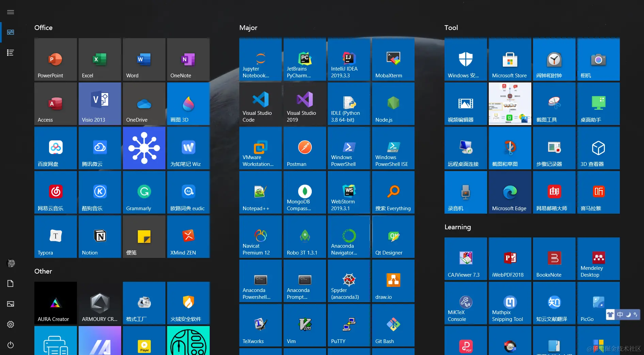
Task: Open Git Bash tile
Action: click(393, 325)
